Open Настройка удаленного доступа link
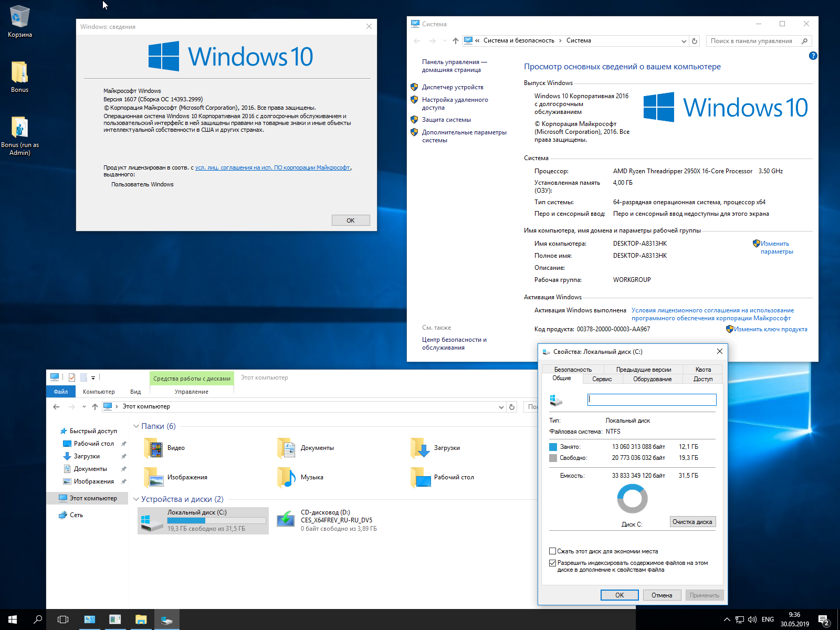 point(455,103)
